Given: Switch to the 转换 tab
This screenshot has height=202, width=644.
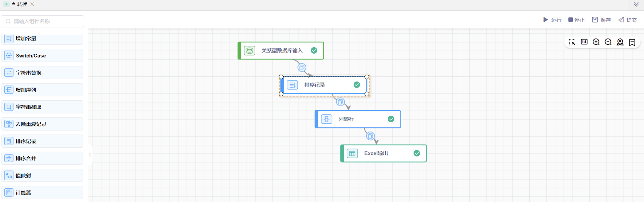Looking at the screenshot, I should coord(22,4).
